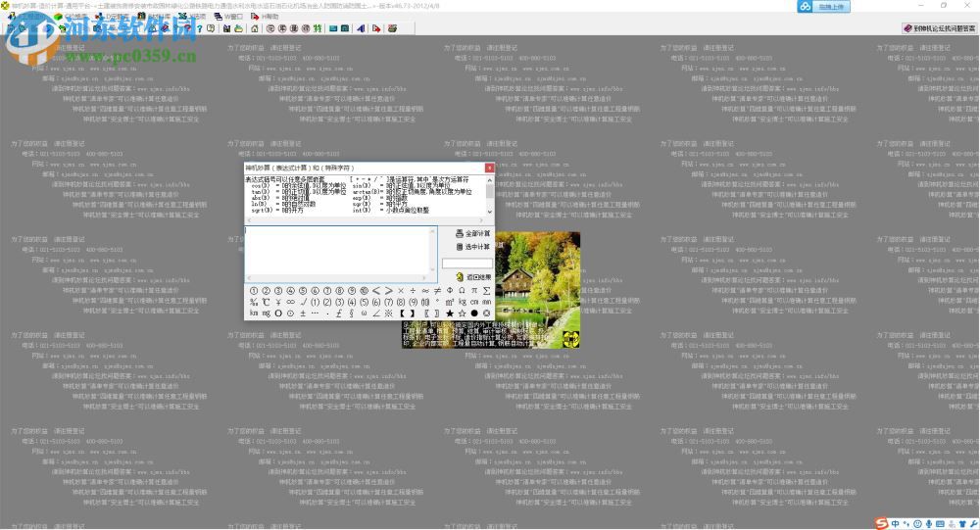Insert the ± plus-minus symbol
The image size is (980, 530).
point(302,313)
